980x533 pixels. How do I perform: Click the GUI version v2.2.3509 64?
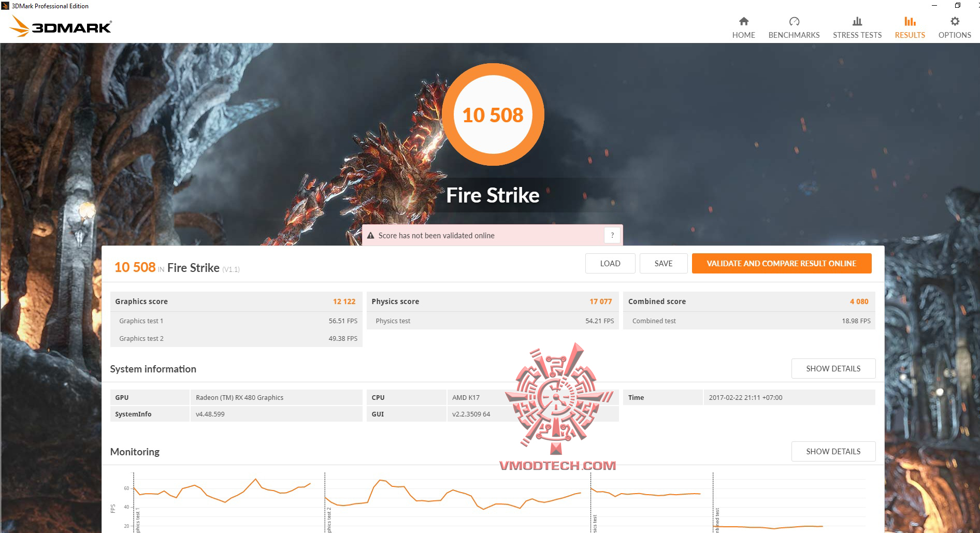(x=471, y=414)
